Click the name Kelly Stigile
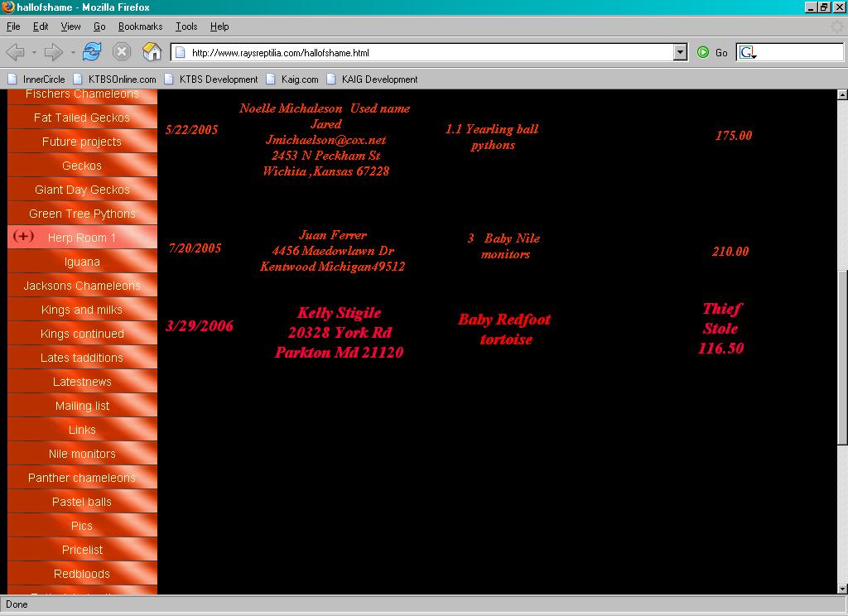This screenshot has width=848, height=616. coord(339,313)
